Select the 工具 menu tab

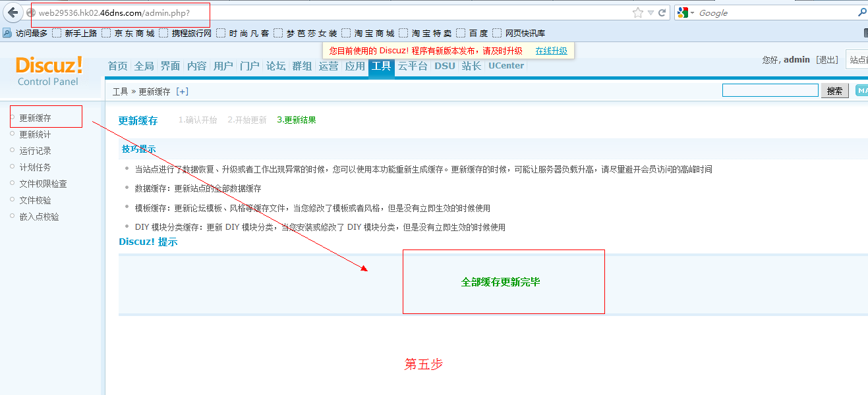point(382,66)
